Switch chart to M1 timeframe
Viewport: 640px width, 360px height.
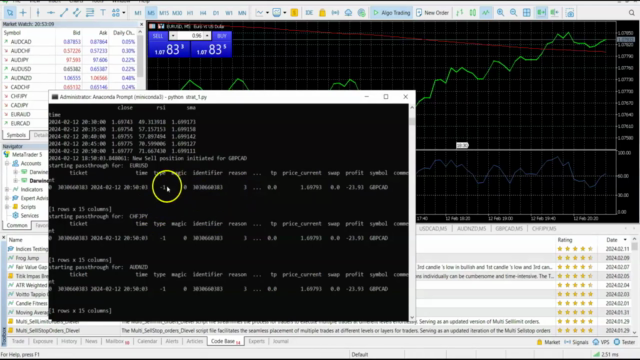point(138,13)
